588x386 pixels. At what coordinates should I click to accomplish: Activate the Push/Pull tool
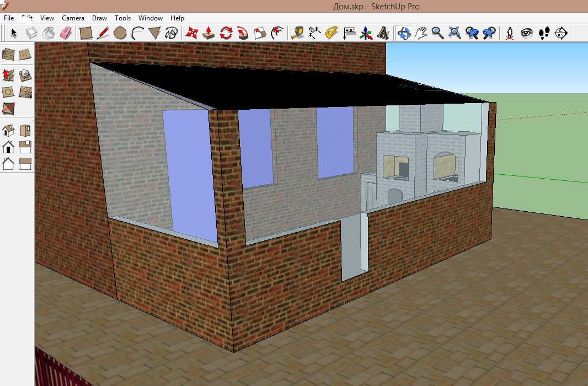(209, 33)
